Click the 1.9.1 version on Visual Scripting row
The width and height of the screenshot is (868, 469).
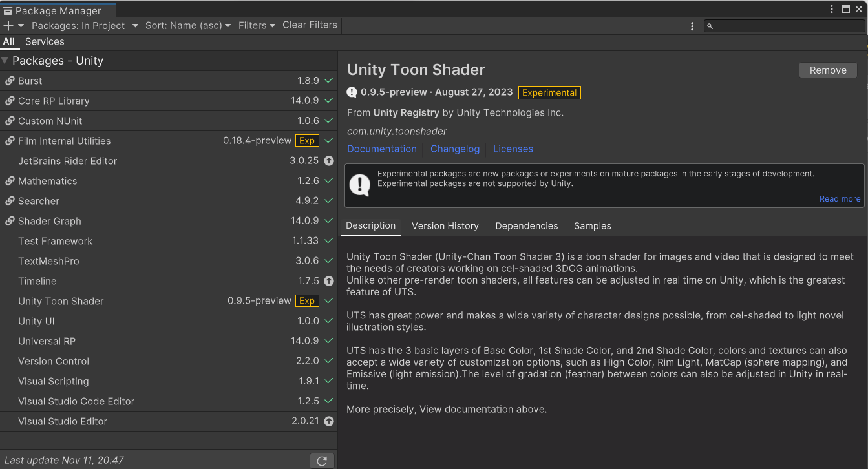tap(308, 381)
